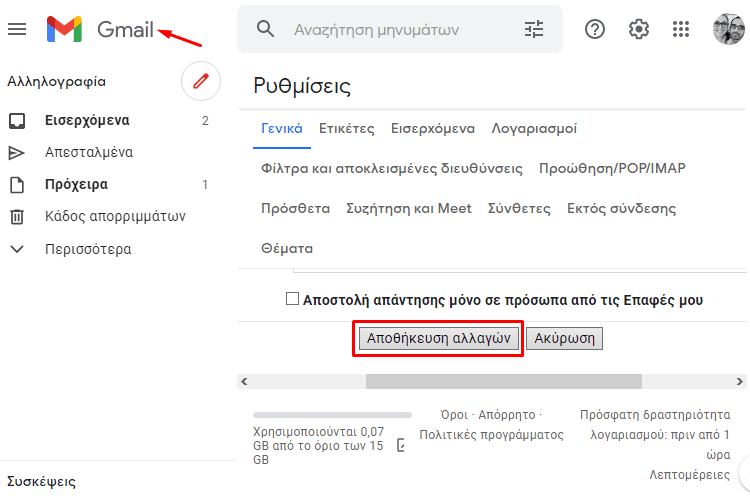Click the Πρόχειρα drafts icon

tap(17, 185)
